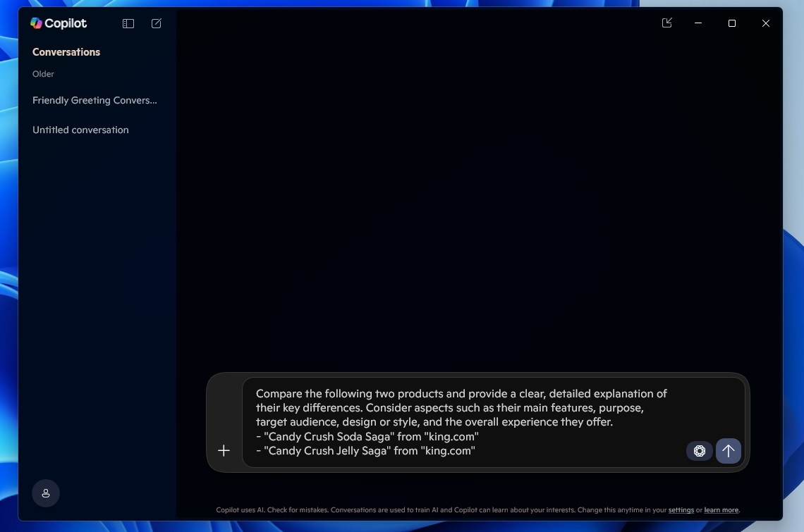Click the Copilot wordmark text

point(65,23)
